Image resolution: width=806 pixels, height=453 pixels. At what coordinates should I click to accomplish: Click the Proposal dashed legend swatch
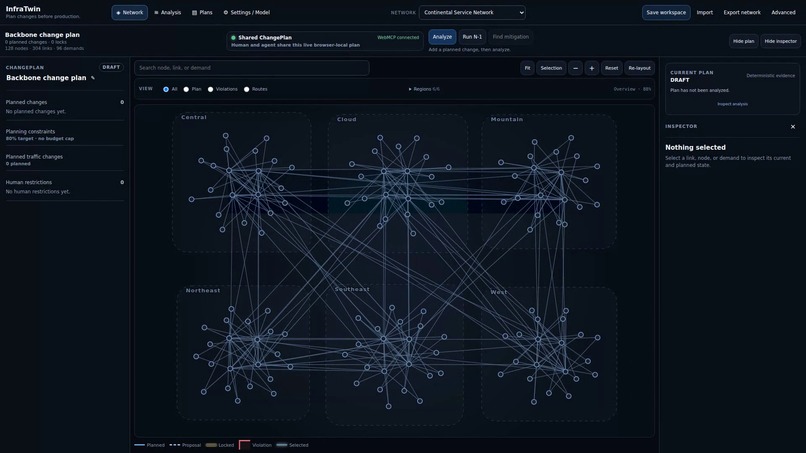pos(175,445)
